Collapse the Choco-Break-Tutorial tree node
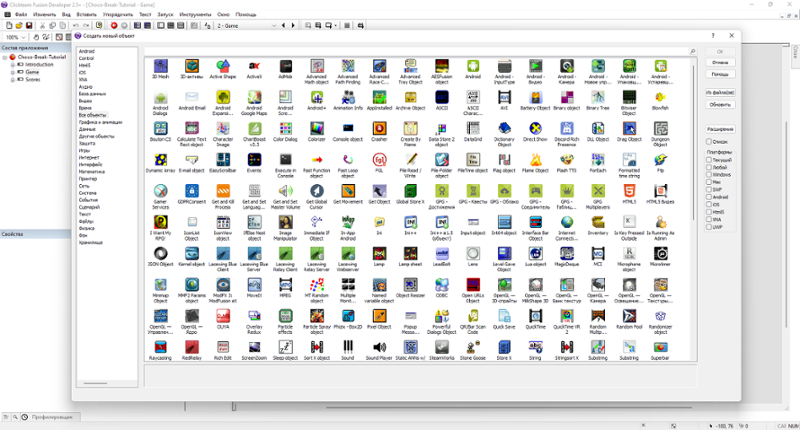Viewport: 800px width, 430px height. click(5, 57)
